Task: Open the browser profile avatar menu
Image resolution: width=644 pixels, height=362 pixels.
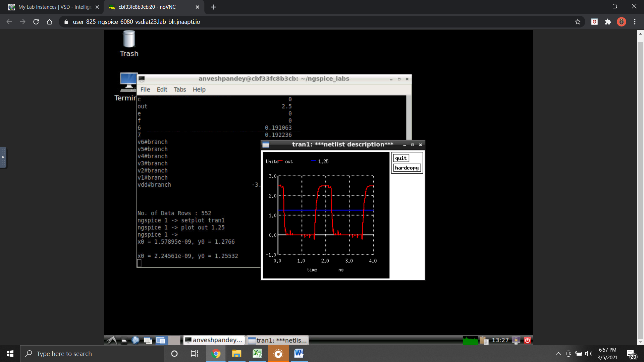Action: [622, 21]
